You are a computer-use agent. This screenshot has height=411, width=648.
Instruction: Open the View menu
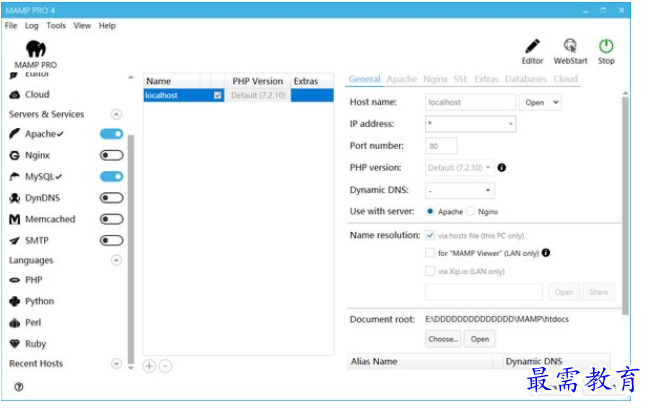[x=82, y=26]
